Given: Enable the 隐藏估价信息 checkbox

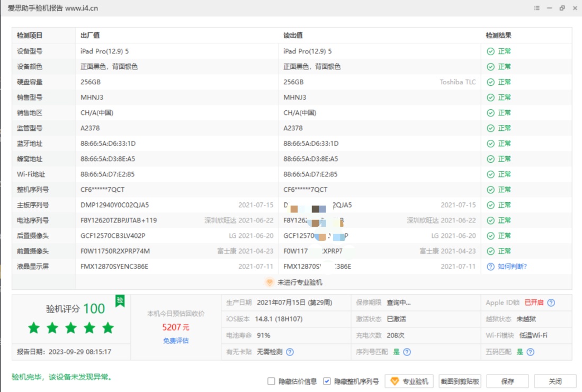Looking at the screenshot, I should (x=272, y=381).
